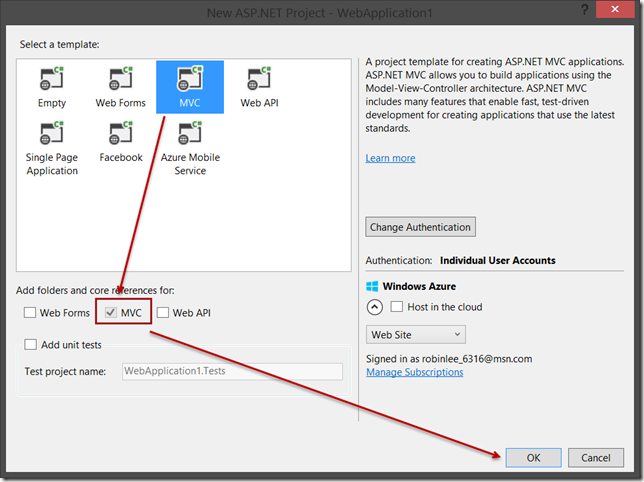Select the Empty project template
Screen dimensions: 644x482
pyautogui.click(x=52, y=87)
